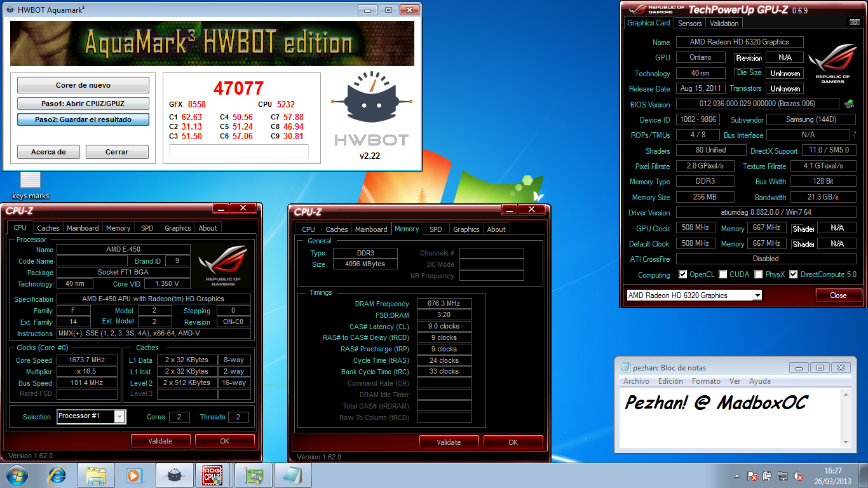
Task: Toggle the PhysX checkbox
Action: [x=759, y=274]
